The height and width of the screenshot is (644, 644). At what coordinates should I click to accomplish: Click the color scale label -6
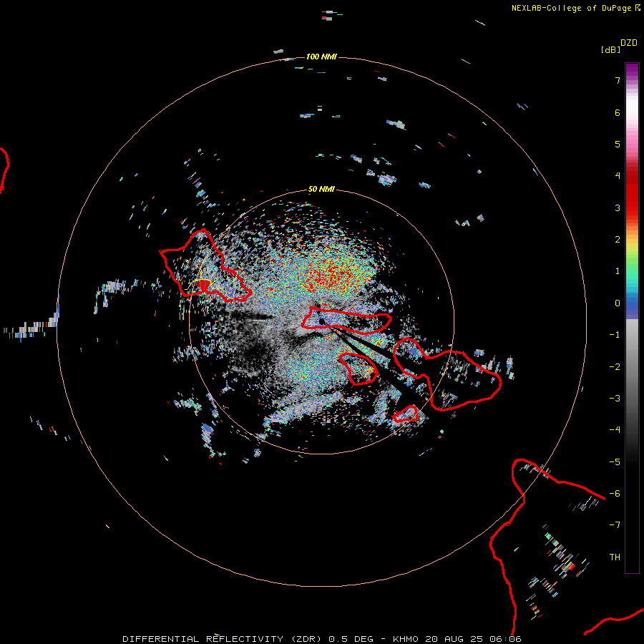pyautogui.click(x=615, y=494)
